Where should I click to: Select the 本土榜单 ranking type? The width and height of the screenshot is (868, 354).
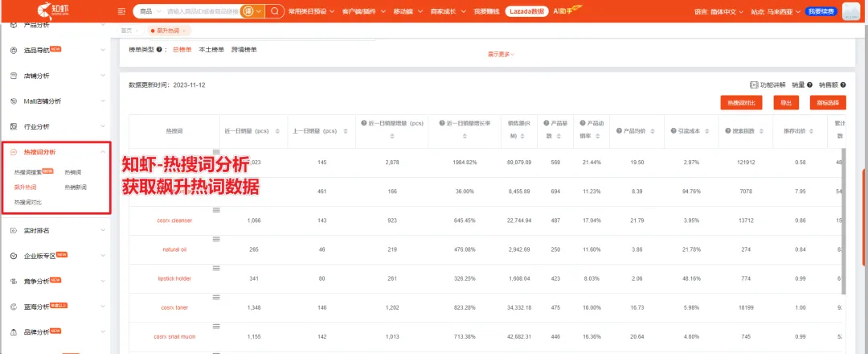(x=211, y=50)
